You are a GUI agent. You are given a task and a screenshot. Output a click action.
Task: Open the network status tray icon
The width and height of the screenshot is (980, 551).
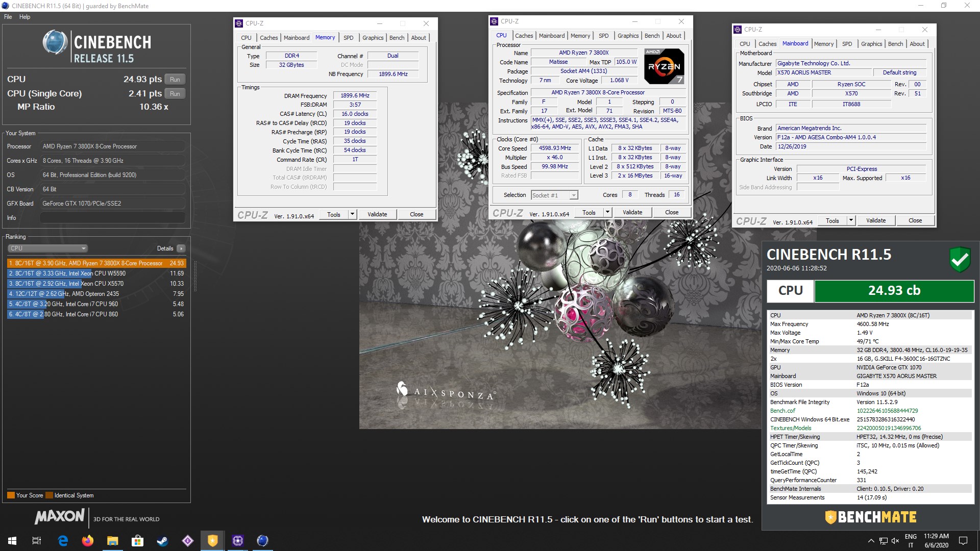point(884,541)
